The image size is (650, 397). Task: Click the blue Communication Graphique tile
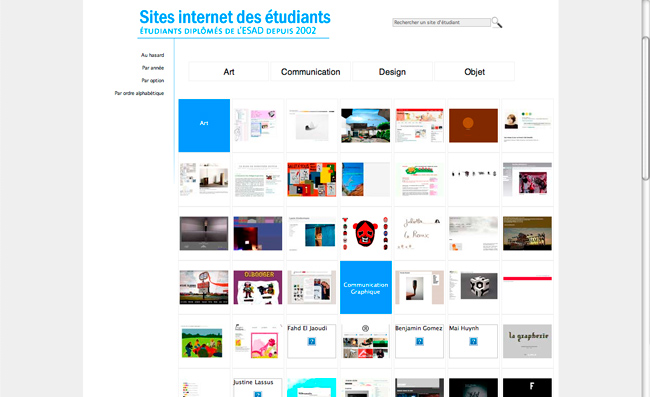point(366,287)
